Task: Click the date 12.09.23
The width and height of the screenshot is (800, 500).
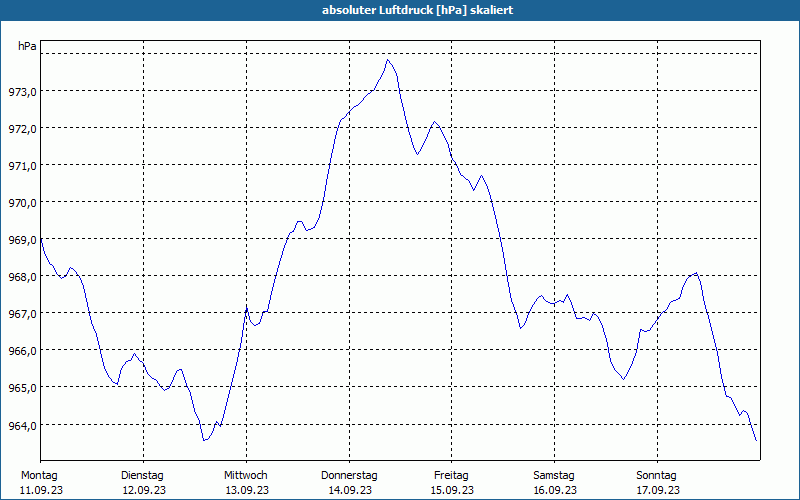Action: (x=144, y=490)
